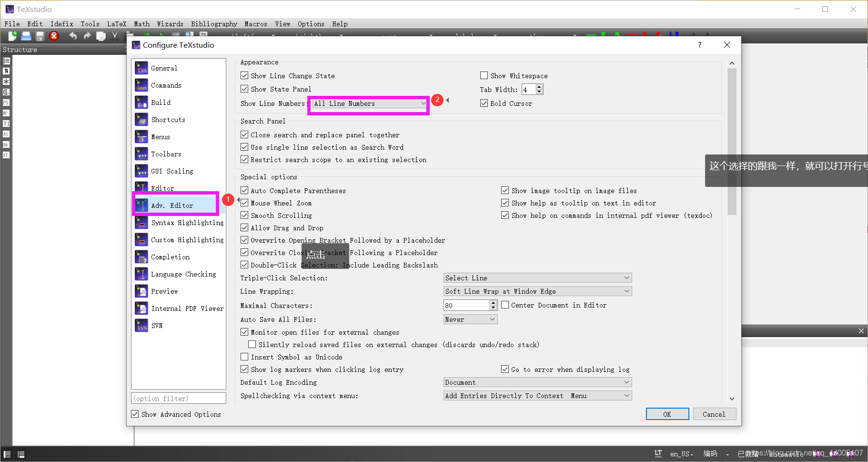The height and width of the screenshot is (462, 868).
Task: Click the scrollbar down arrow in settings dialog
Action: 732,399
